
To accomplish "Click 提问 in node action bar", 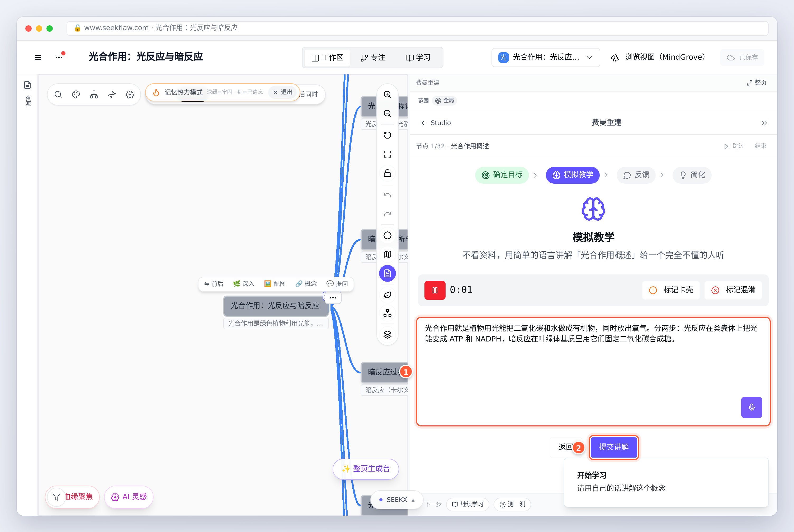I will pyautogui.click(x=337, y=284).
